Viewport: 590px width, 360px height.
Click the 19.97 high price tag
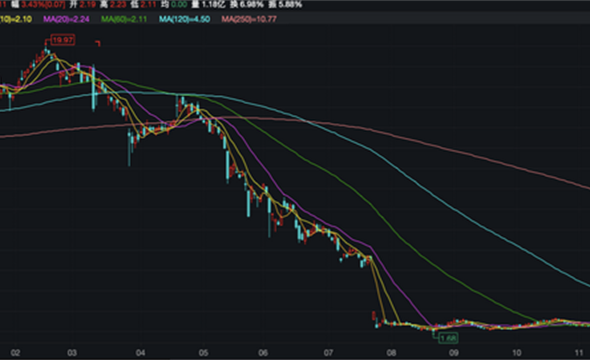[x=63, y=40]
